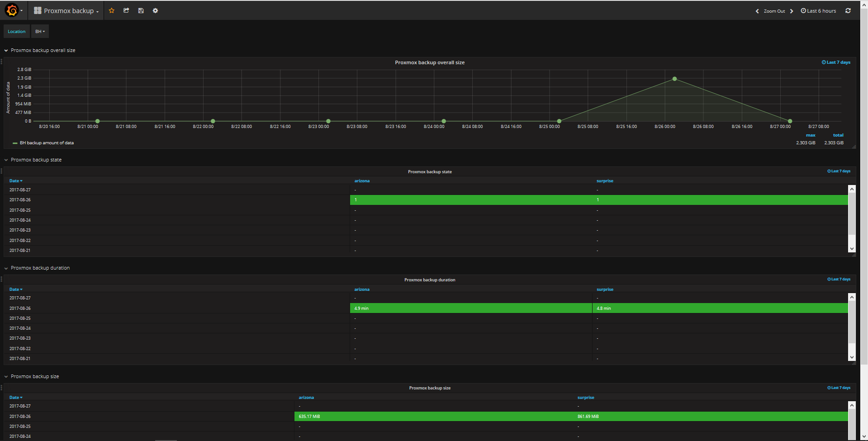Image resolution: width=868 pixels, height=441 pixels.
Task: Click the 2.303 GiB value under max
Action: coord(806,143)
